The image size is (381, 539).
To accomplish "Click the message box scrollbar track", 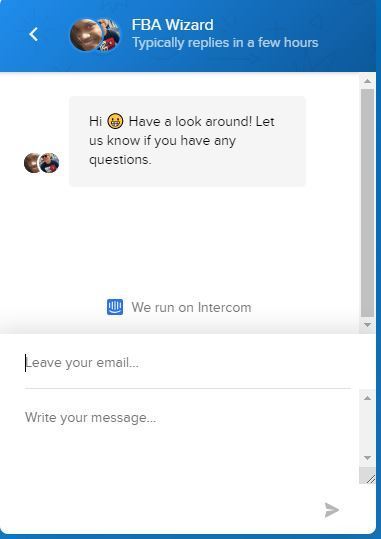I will [x=367, y=428].
